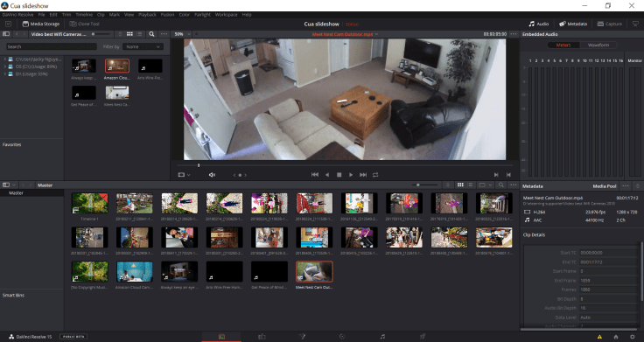The image size is (644, 342).
Task: Select the Timeline 1 thumbnail
Action: [x=89, y=203]
